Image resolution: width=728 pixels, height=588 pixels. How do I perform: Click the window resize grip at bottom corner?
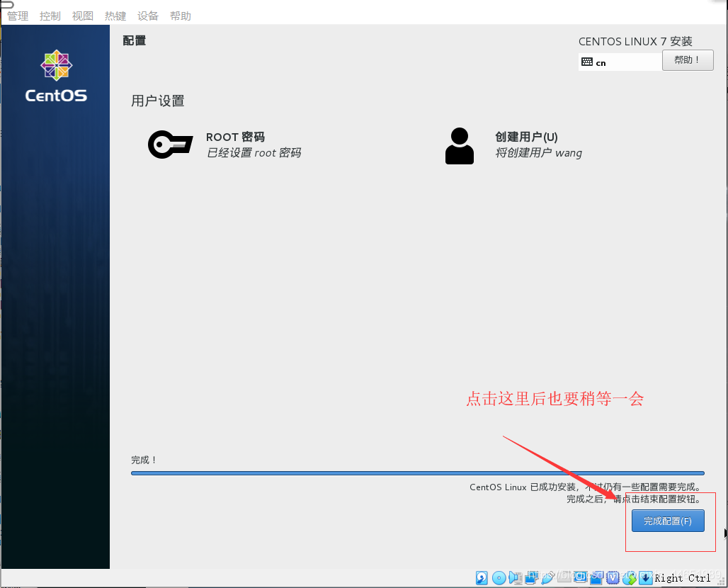coord(722,582)
